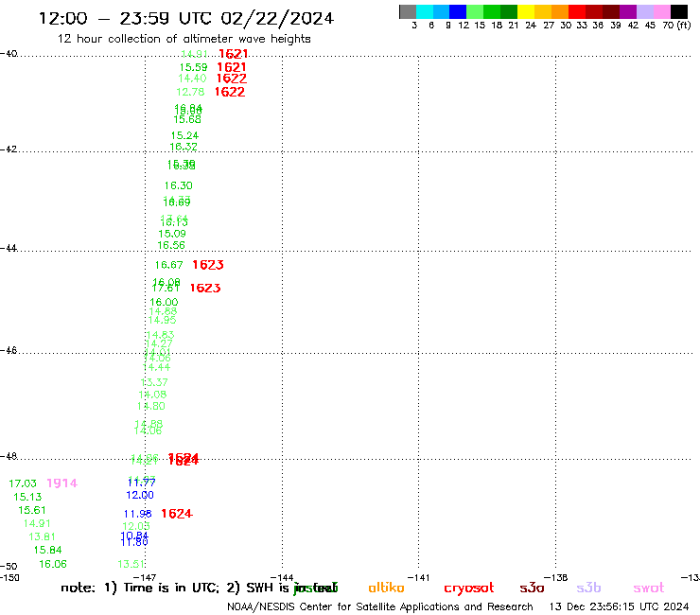Click the wave height value 16.06
The width and height of the screenshot is (700, 615).
coord(53,565)
